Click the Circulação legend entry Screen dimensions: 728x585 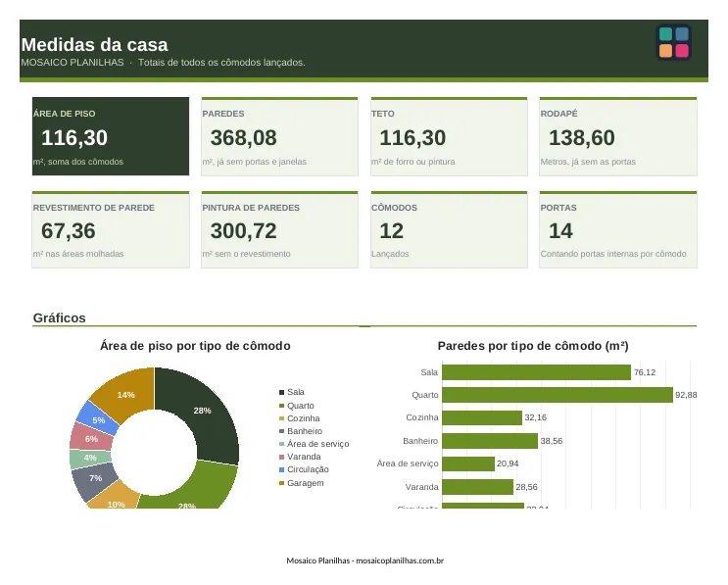click(x=304, y=469)
